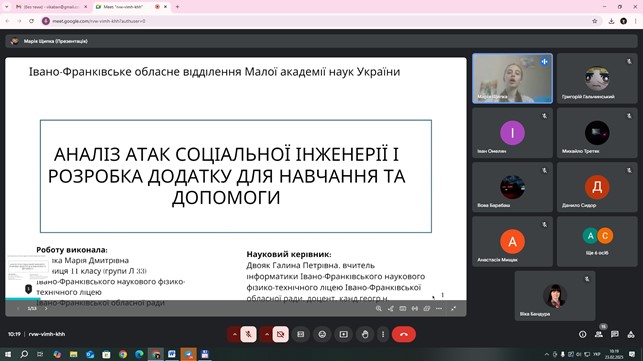643x361 pixels.
Task: Click the present now screen-share button
Action: [344, 334]
